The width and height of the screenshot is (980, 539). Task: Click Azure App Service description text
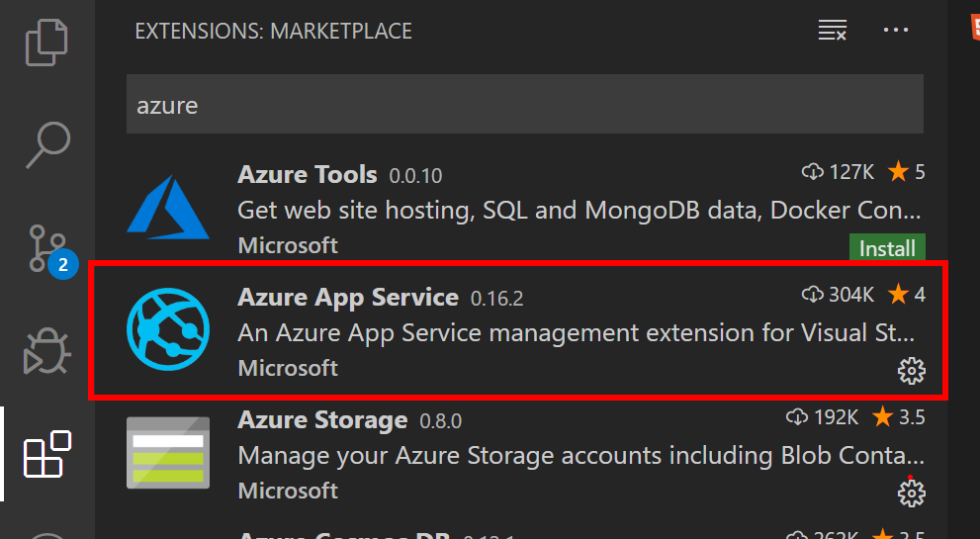pyautogui.click(x=576, y=333)
